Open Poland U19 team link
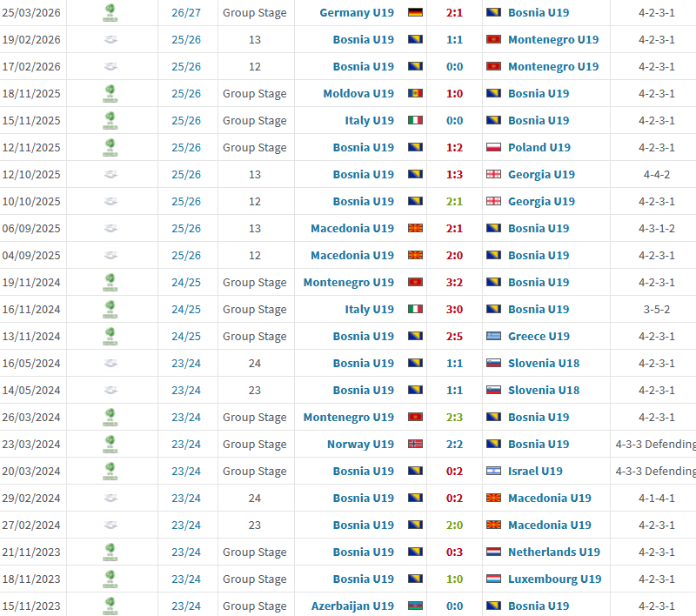696x616 pixels. (539, 148)
